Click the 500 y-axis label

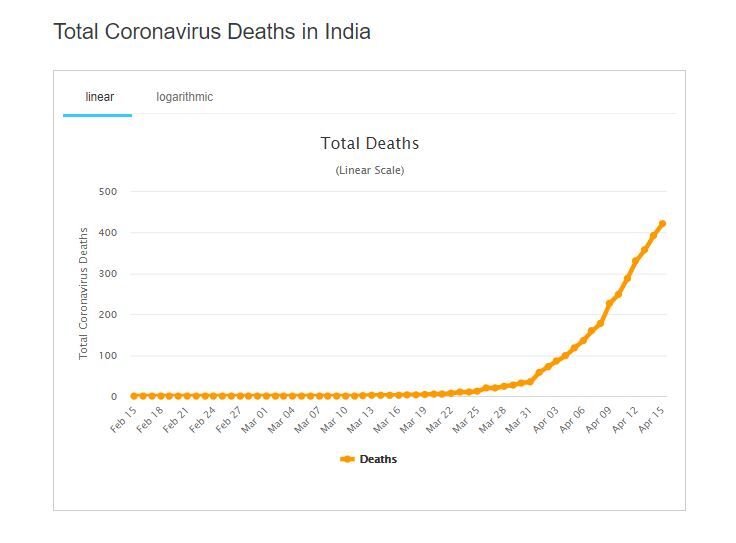coord(107,191)
